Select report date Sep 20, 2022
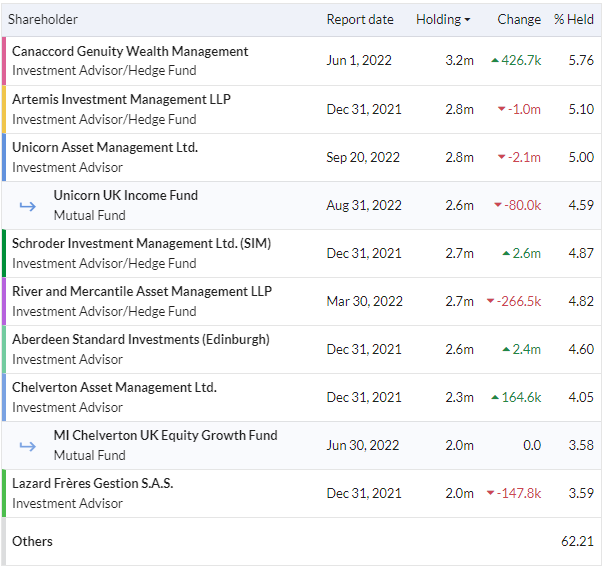Screen dimensions: 604x570 (x=363, y=157)
